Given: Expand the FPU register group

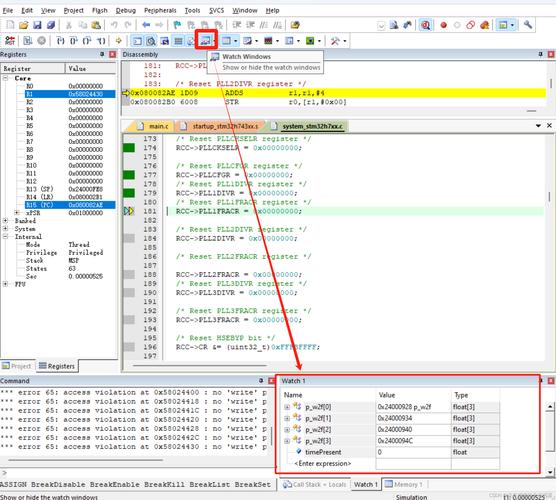Looking at the screenshot, I should 5,284.
